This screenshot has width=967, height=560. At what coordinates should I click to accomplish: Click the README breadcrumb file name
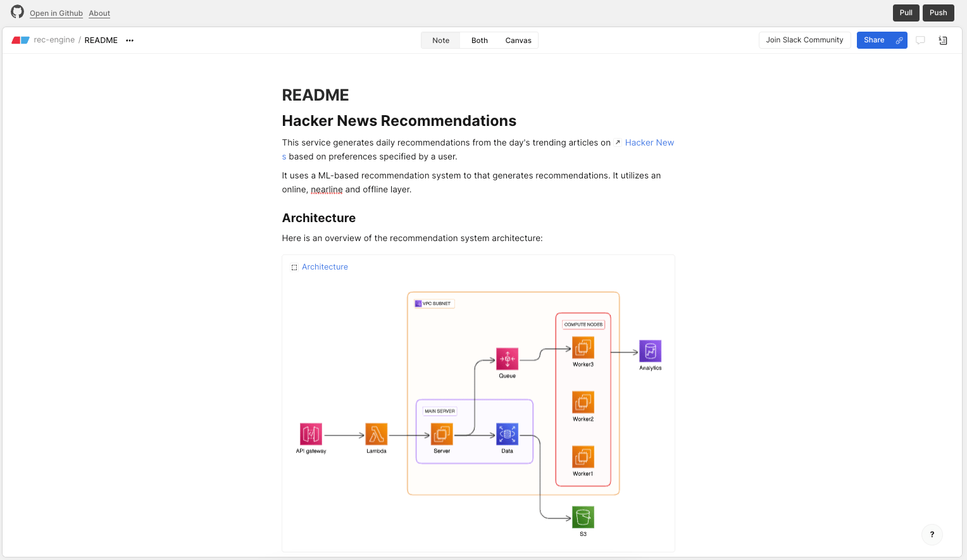coord(101,40)
